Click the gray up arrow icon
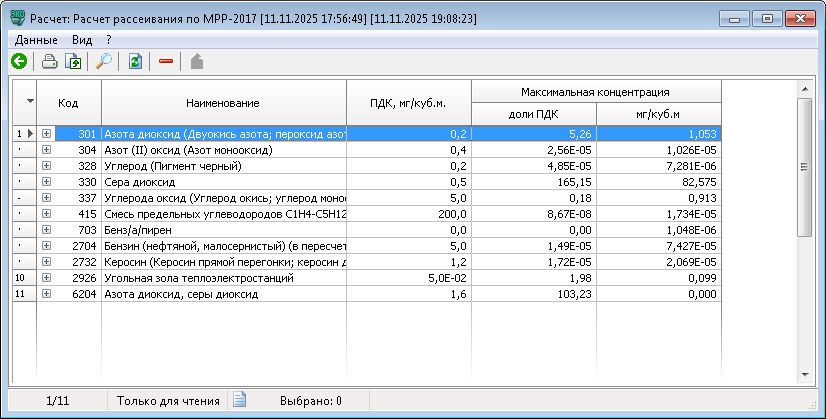Image resolution: width=826 pixels, height=419 pixels. (x=197, y=62)
